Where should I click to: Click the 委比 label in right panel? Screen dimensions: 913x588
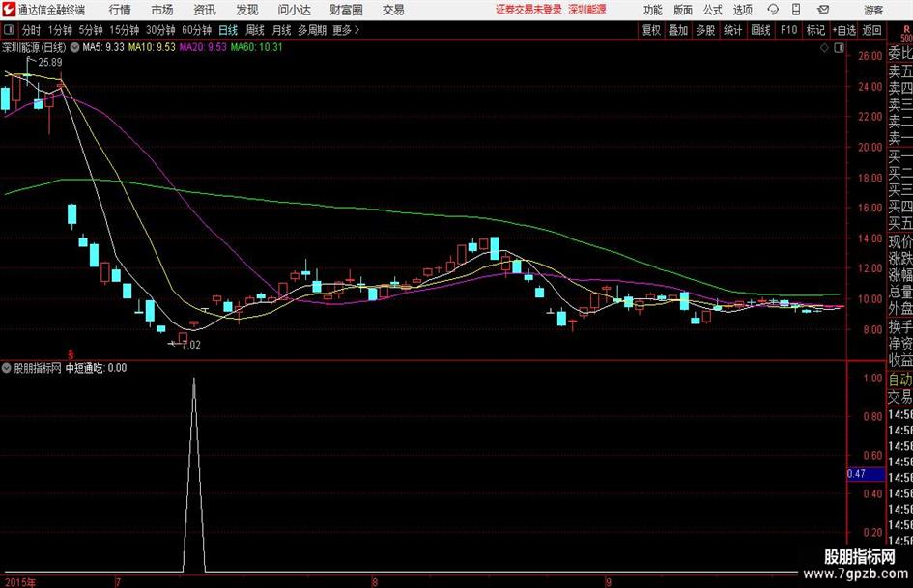(900, 53)
